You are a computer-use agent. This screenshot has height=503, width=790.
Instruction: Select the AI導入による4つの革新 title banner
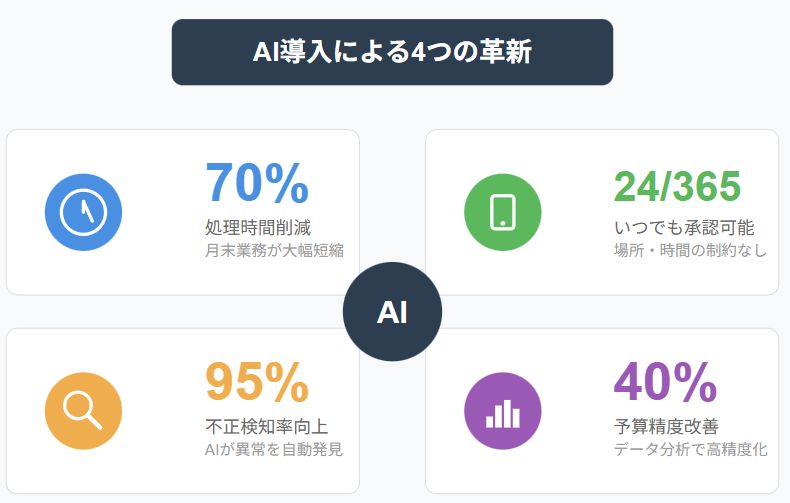pyautogui.click(x=392, y=52)
